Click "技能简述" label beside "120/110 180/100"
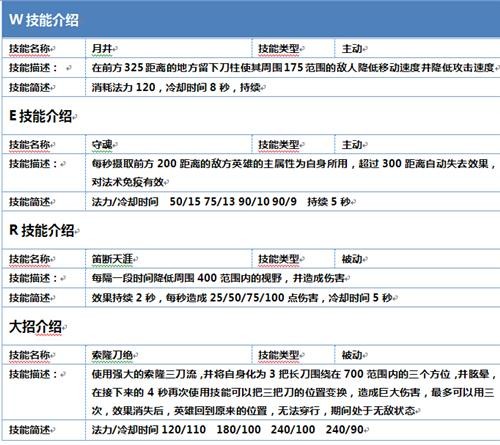 [30, 430]
